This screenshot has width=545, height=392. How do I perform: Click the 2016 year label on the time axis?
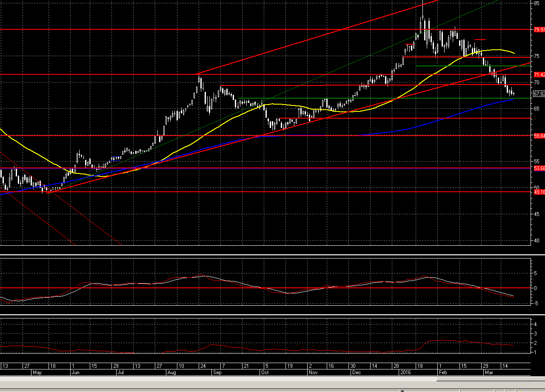pos(407,372)
